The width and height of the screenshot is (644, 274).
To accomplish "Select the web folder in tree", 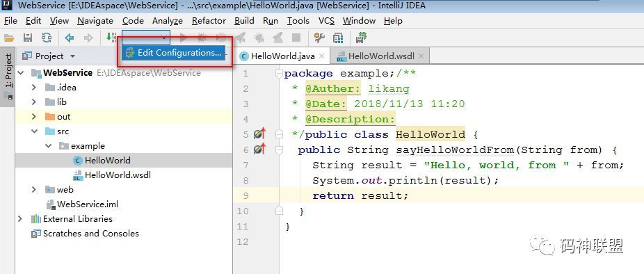I will pos(65,190).
